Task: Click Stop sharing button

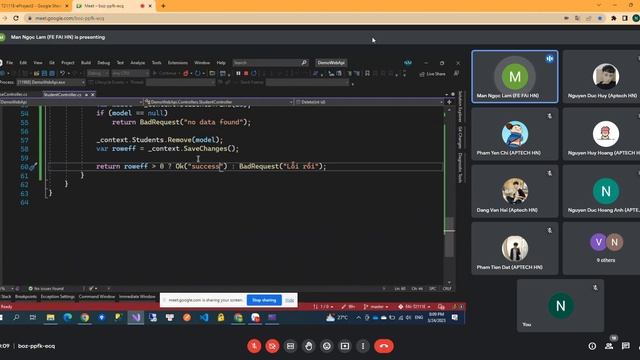Action: [264, 300]
